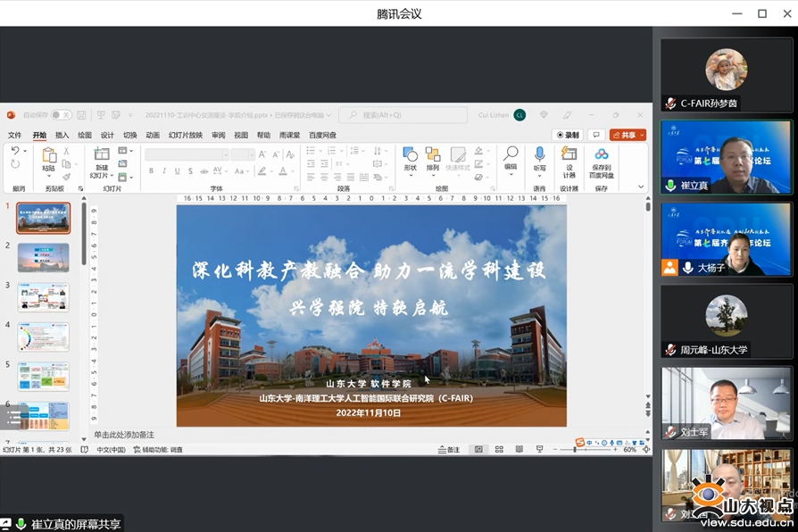Switch to the 幻灯片放映 tab
This screenshot has width=798, height=532.
pyautogui.click(x=185, y=136)
